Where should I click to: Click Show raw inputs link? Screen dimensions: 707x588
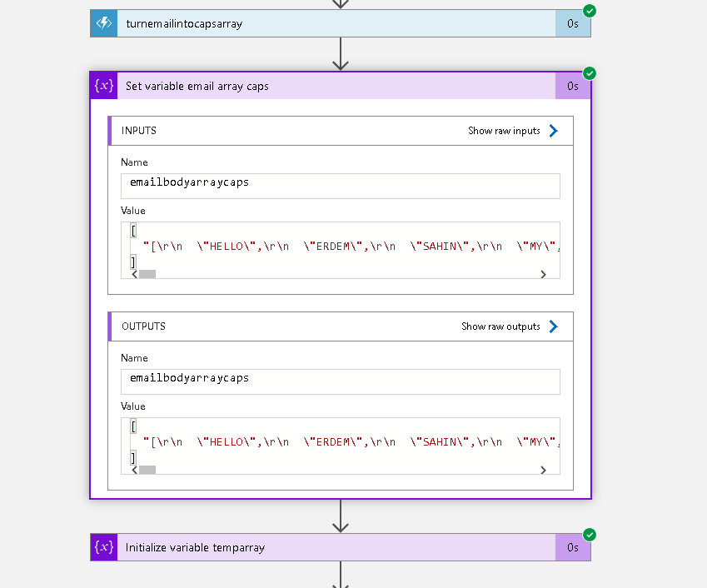(504, 131)
